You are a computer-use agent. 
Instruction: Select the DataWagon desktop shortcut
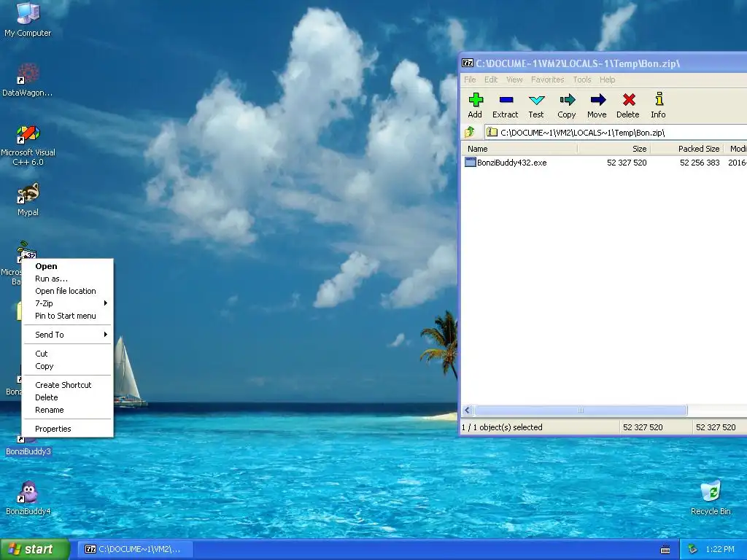coord(28,80)
